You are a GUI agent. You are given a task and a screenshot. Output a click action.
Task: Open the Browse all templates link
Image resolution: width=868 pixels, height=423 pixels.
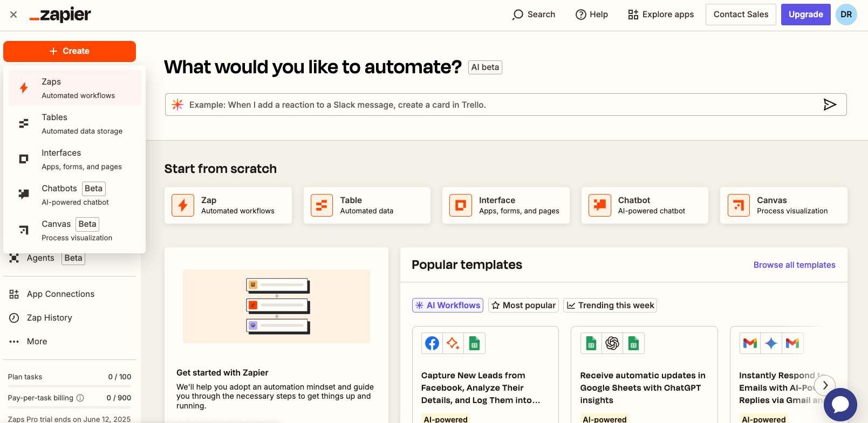(x=794, y=265)
